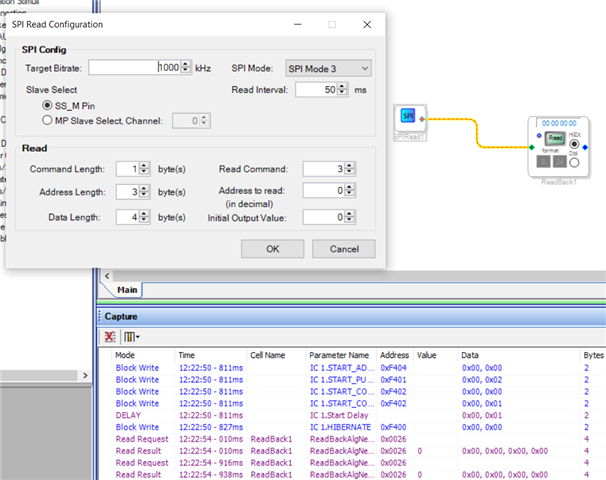Select the SS_M Pin radio button
This screenshot has width=606, height=480.
point(47,105)
